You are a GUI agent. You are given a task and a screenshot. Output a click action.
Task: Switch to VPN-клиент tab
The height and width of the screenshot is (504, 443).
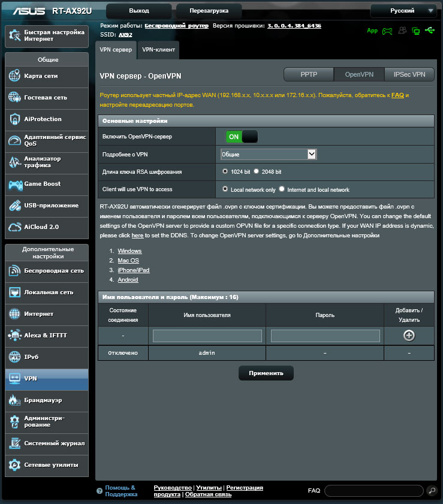pyautogui.click(x=158, y=50)
